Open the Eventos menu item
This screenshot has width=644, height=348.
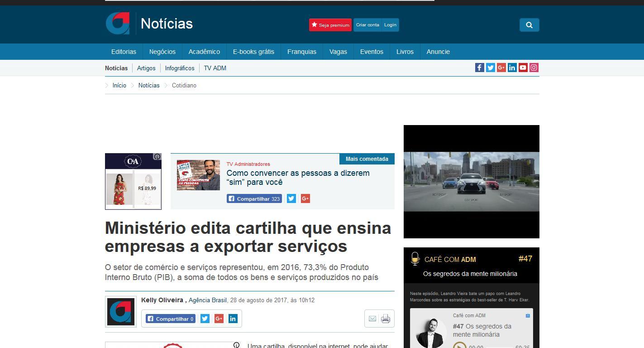(372, 52)
